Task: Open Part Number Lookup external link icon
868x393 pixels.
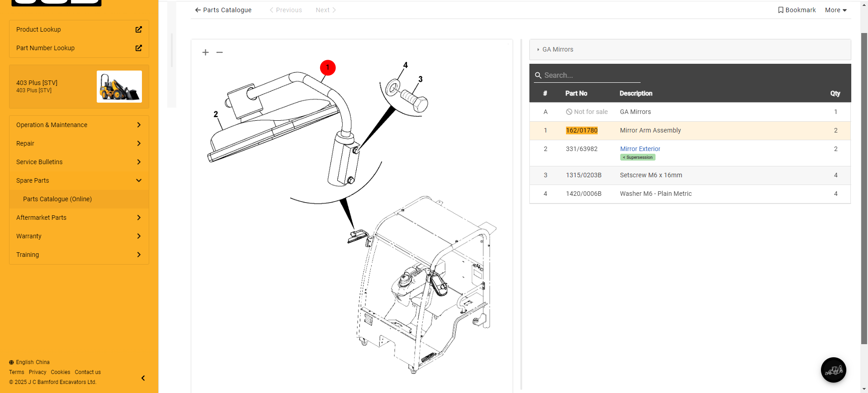Action: (139, 48)
